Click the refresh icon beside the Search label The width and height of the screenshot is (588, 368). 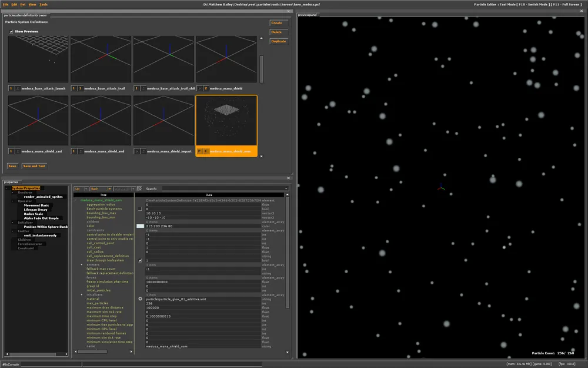[139, 188]
